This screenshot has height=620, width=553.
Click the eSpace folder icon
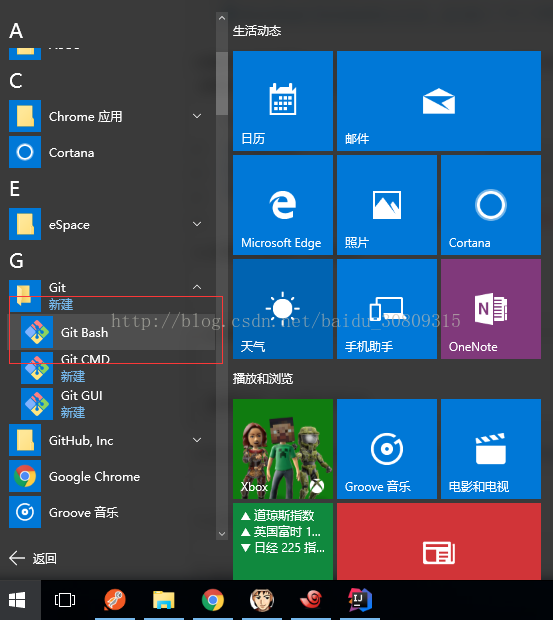pos(25,224)
